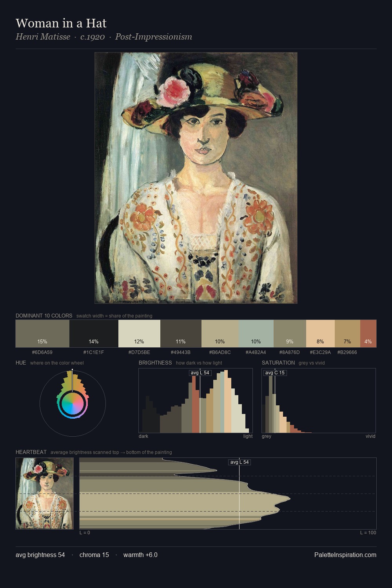Click the 'HEARTBEAT' section heading
Viewport: 392px width, 588px height.
[31, 452]
